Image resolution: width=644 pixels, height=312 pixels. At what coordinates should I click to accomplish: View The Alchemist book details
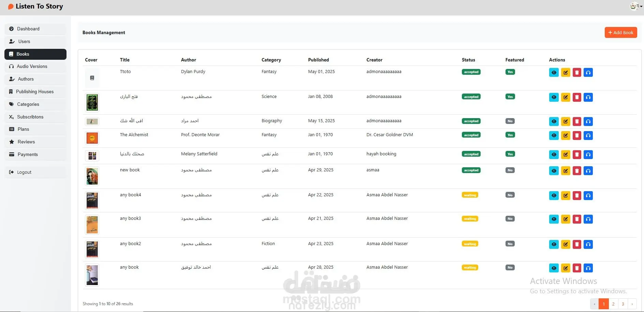[x=554, y=136]
